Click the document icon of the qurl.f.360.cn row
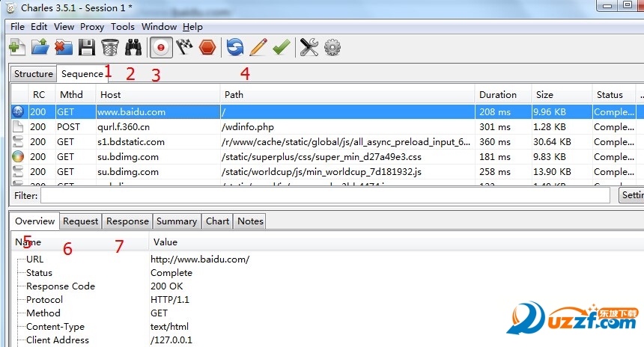The image size is (644, 347). [18, 126]
